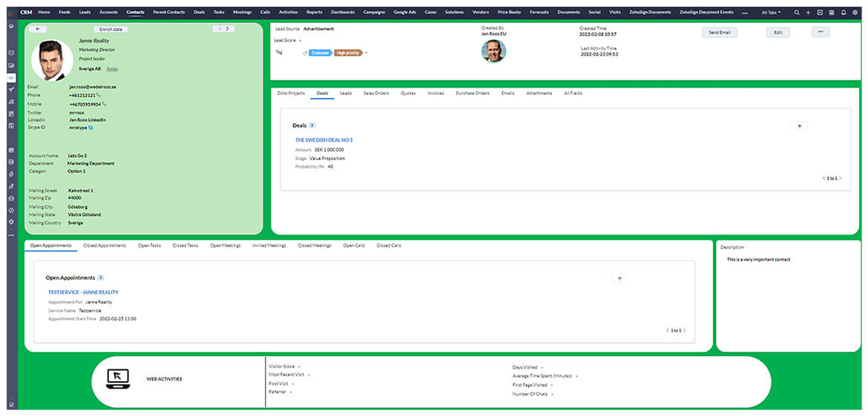The height and width of the screenshot is (416, 868).
Task: Click the location pin icon in left sidebar
Action: pos(11,222)
